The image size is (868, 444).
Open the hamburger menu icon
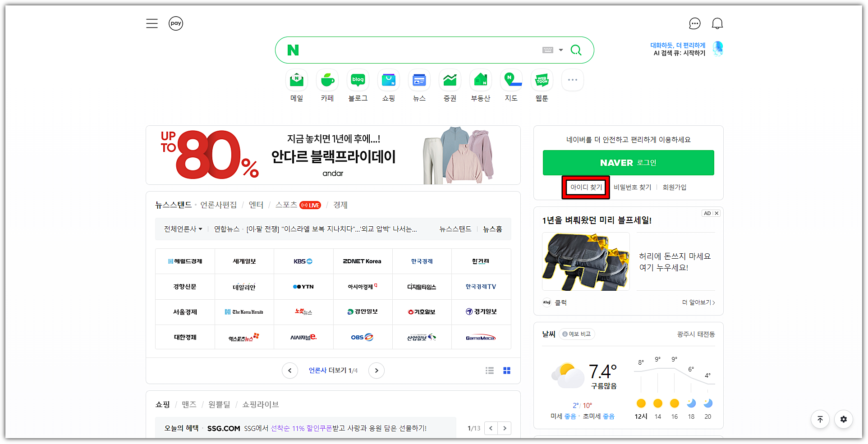click(152, 23)
